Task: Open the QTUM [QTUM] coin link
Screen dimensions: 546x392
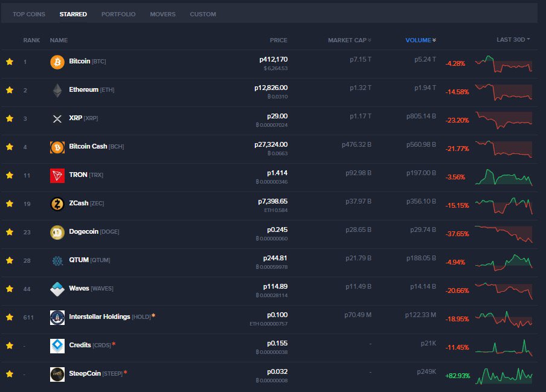Action: (89, 260)
